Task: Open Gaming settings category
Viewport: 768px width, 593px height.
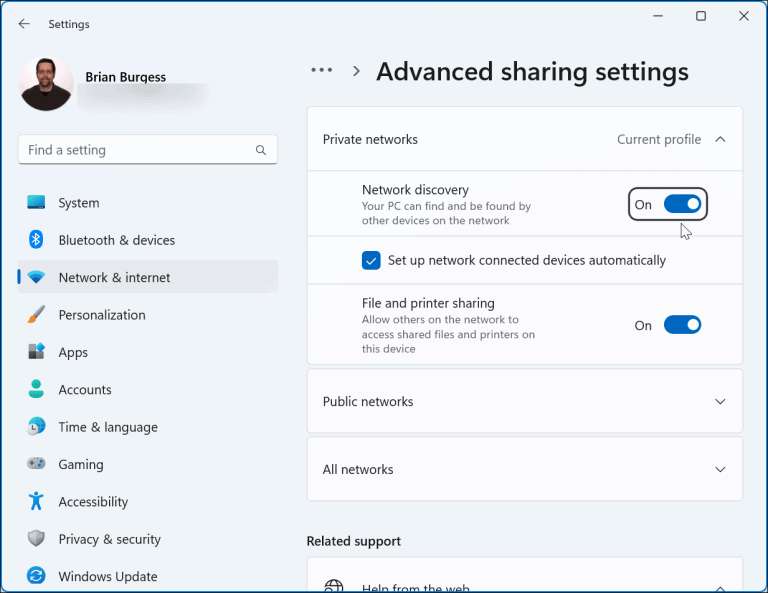Action: [147, 464]
